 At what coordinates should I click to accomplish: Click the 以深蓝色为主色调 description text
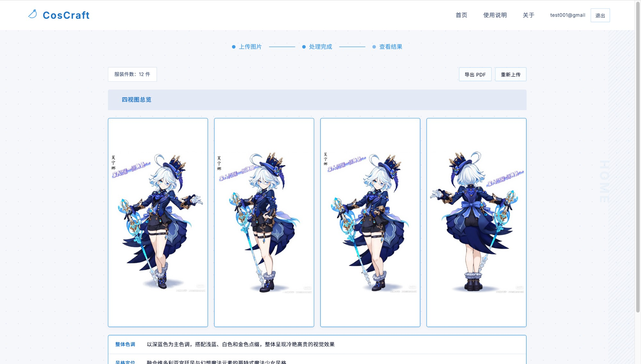[241, 344]
